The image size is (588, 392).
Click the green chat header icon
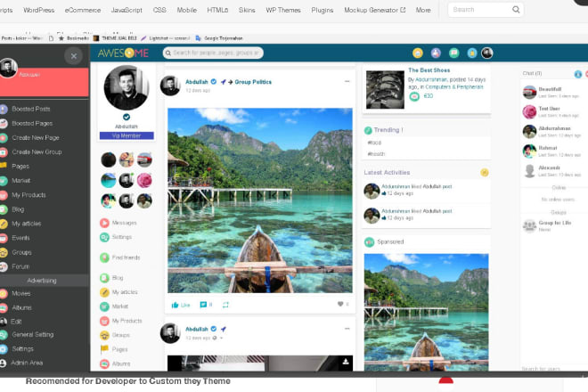454,53
